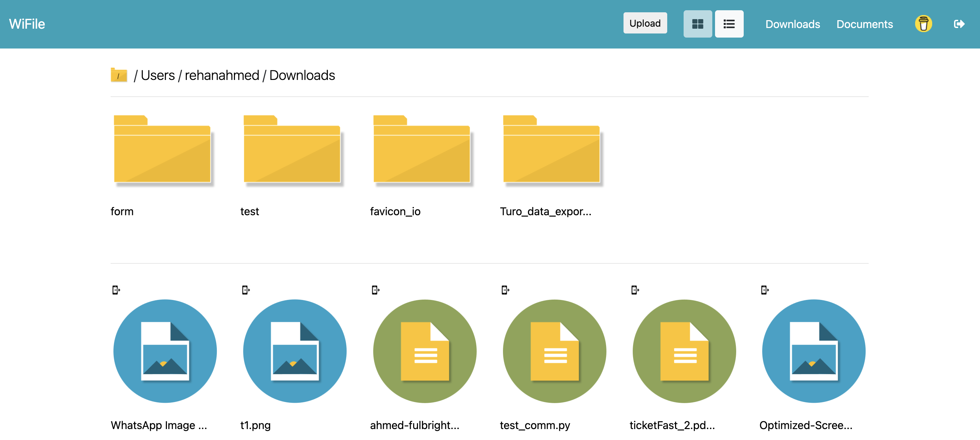
Task: Click send icon above ticketFast_2 file
Action: pyautogui.click(x=635, y=290)
